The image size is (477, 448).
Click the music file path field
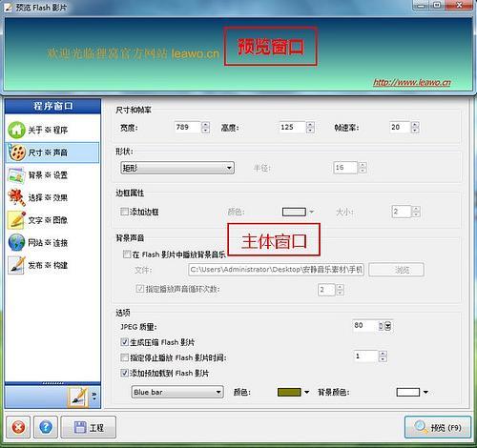[277, 270]
